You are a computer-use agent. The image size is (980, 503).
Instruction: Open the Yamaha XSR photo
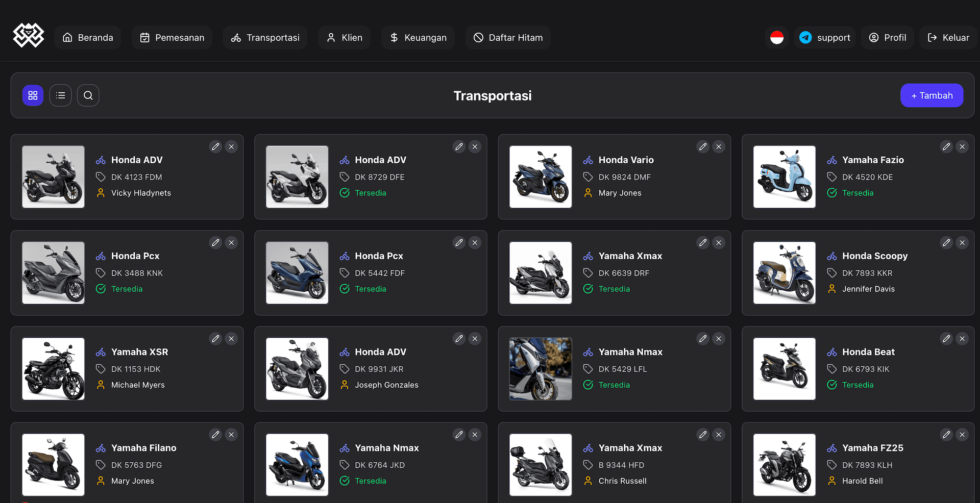53,369
